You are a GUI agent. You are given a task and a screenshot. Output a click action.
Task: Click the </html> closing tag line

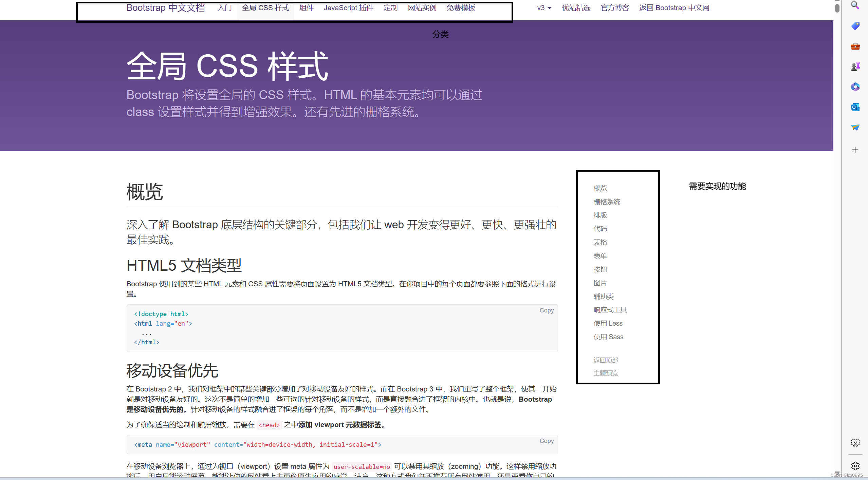146,342
